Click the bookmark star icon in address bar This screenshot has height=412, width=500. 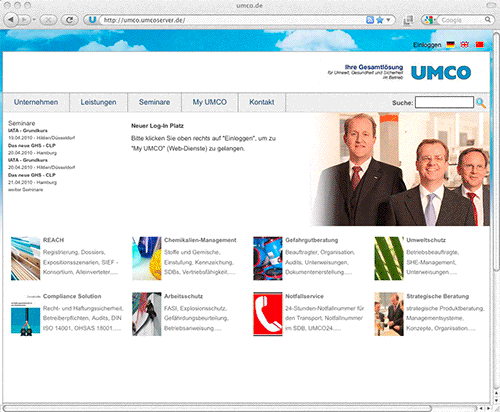380,20
